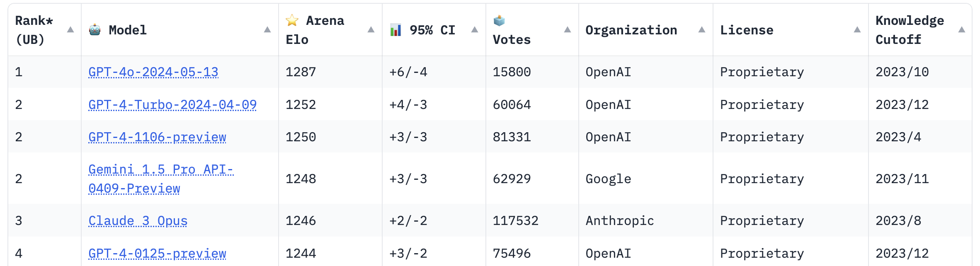Click the Organization column header
The width and height of the screenshot is (980, 266).
coord(631,30)
